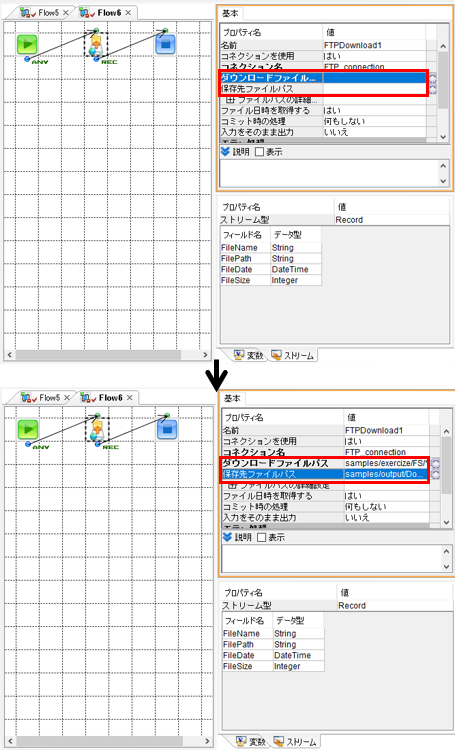The width and height of the screenshot is (455, 750).
Task: Click the browse button beside ダウンロードファイルパス in lower panel
Action: 435,463
